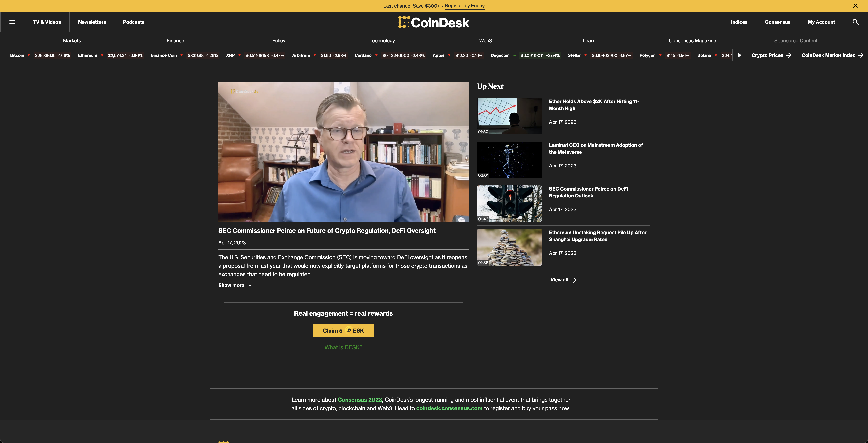Open the Podcasts menu item
Image resolution: width=868 pixels, height=443 pixels.
(x=133, y=22)
